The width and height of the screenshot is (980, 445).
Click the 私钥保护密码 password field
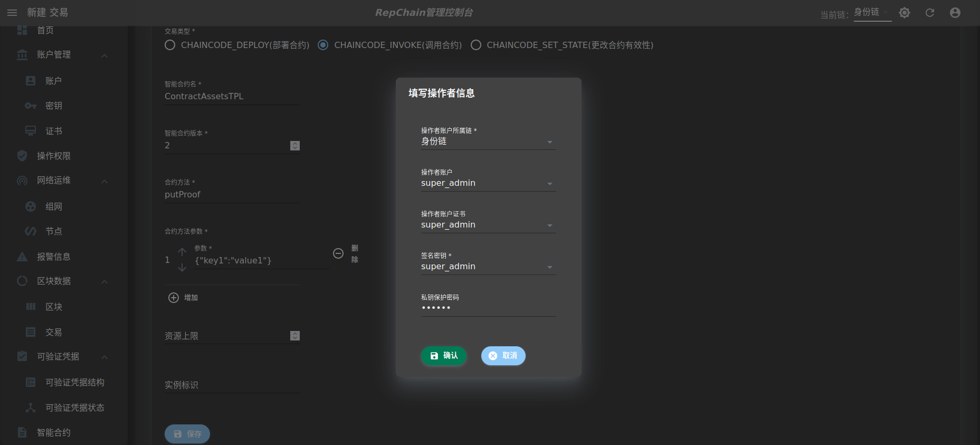[x=488, y=308]
